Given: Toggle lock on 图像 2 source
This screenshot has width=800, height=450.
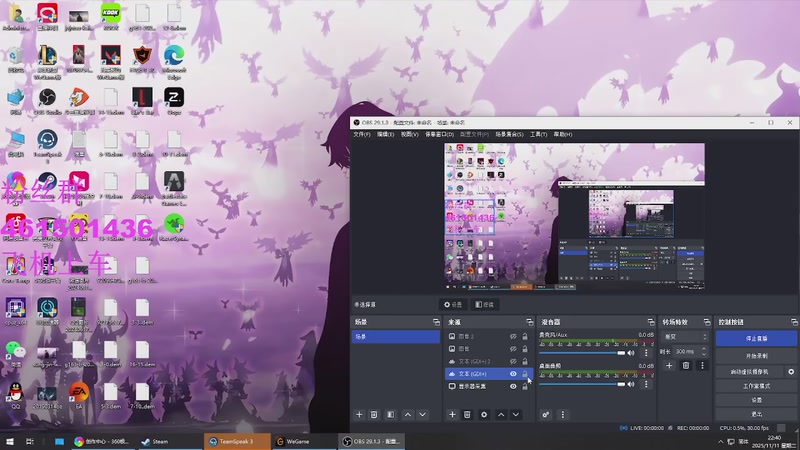Looking at the screenshot, I should pos(524,337).
